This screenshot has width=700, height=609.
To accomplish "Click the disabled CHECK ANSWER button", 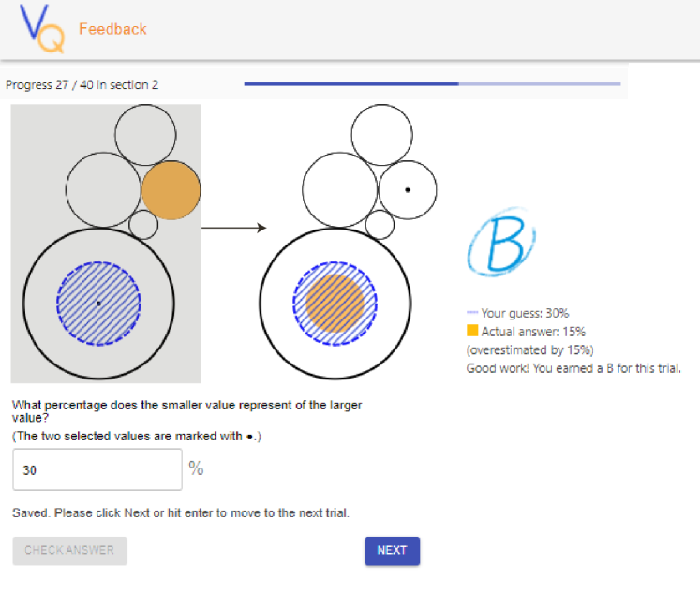I will [69, 551].
